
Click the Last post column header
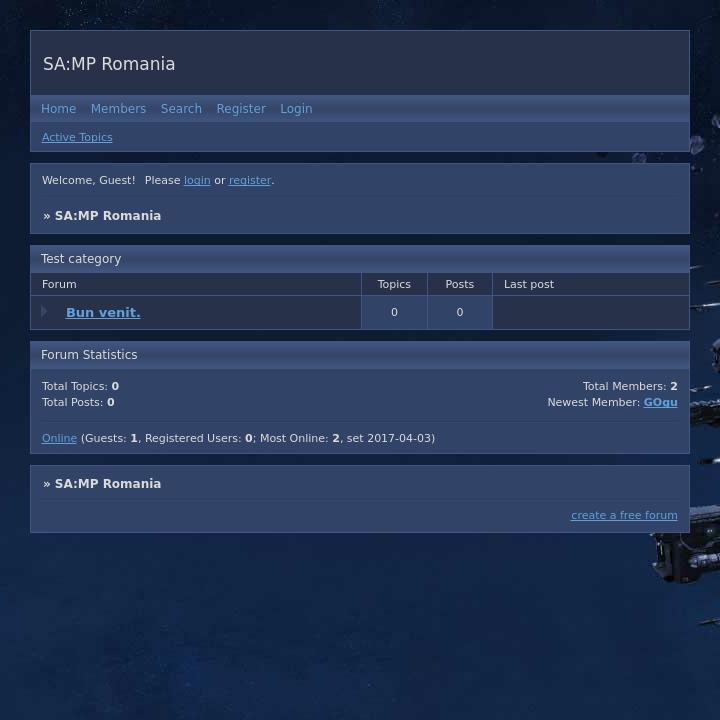(528, 284)
